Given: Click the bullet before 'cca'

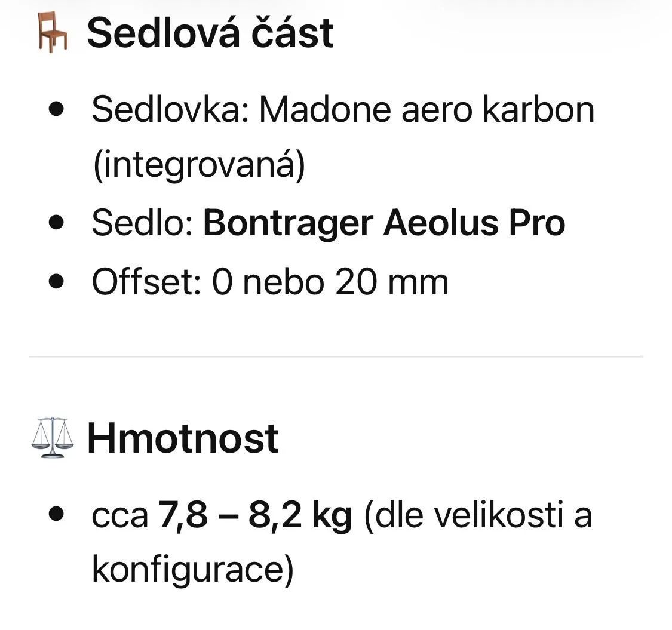Looking at the screenshot, I should (57, 515).
